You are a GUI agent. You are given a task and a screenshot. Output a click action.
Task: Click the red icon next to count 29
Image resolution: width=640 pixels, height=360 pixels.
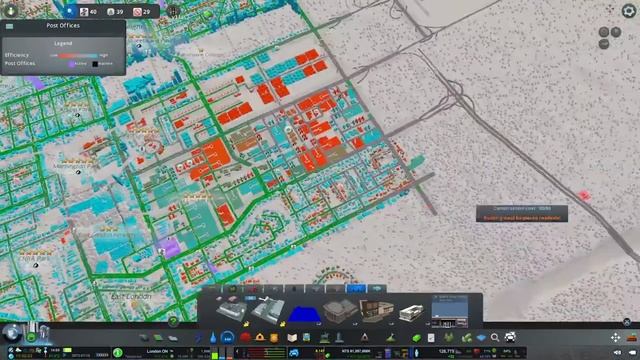(x=137, y=12)
